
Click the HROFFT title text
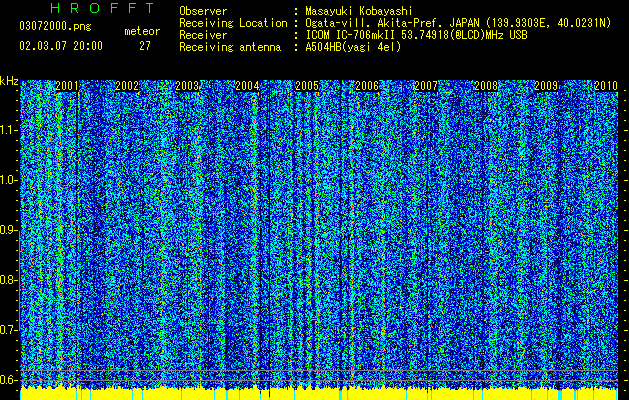click(102, 8)
